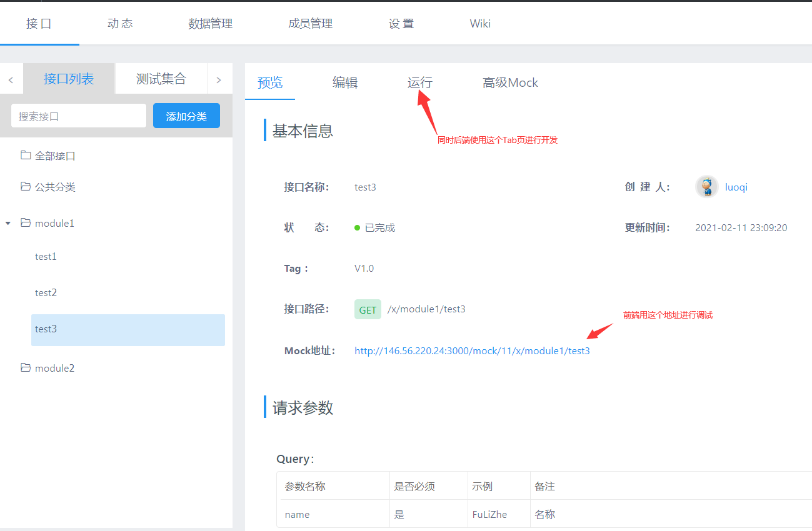Click the luoqi creator name link
This screenshot has width=812, height=531.
736,186
